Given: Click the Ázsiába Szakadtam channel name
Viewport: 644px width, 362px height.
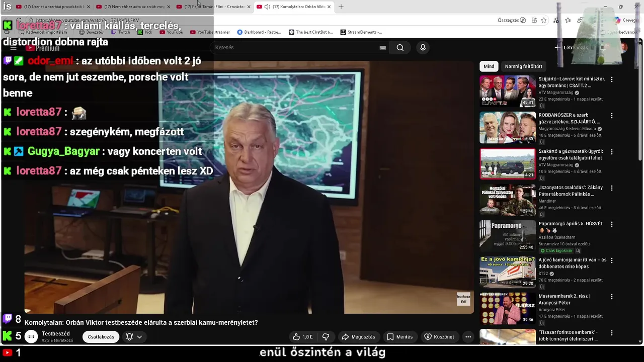Looking at the screenshot, I should [556, 237].
